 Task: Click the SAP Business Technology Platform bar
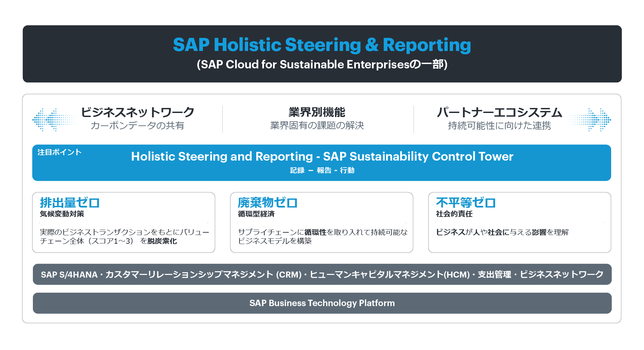tap(322, 303)
